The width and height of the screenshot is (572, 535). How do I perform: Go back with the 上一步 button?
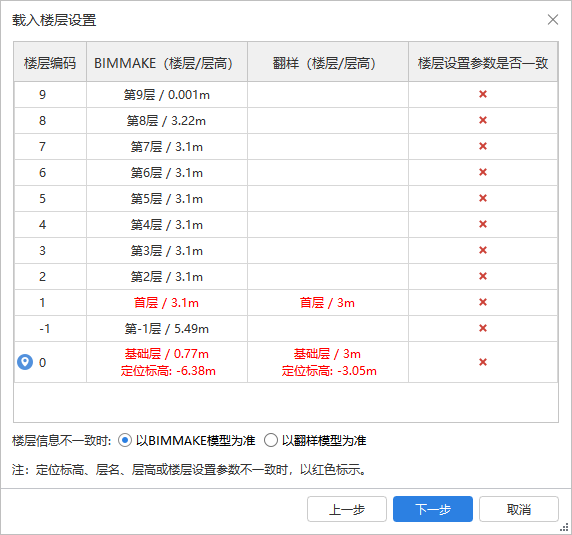pyautogui.click(x=347, y=509)
